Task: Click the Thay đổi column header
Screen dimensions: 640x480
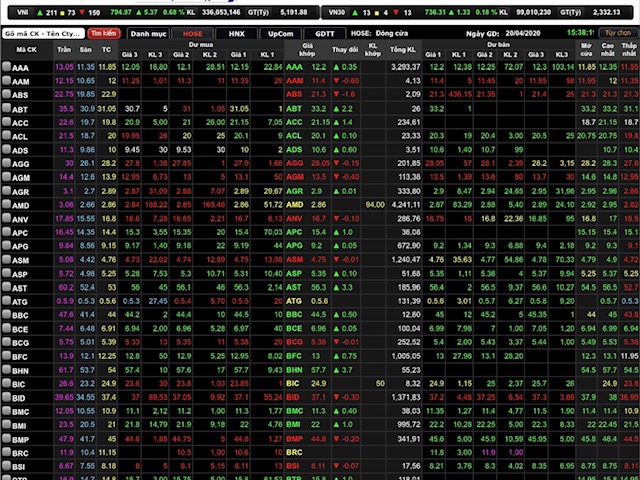Action: click(345, 49)
